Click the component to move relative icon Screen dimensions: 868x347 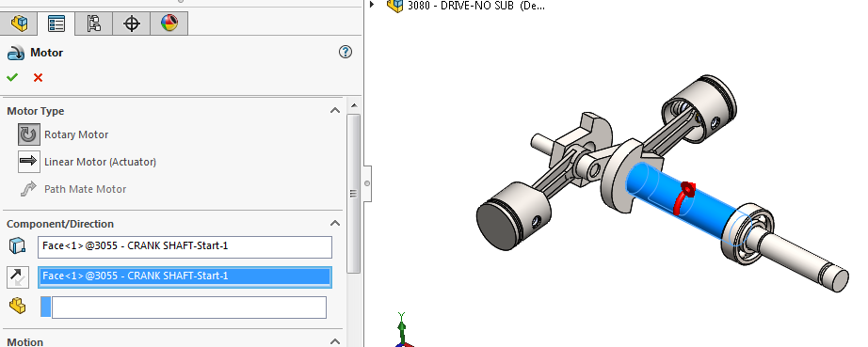click(18, 306)
